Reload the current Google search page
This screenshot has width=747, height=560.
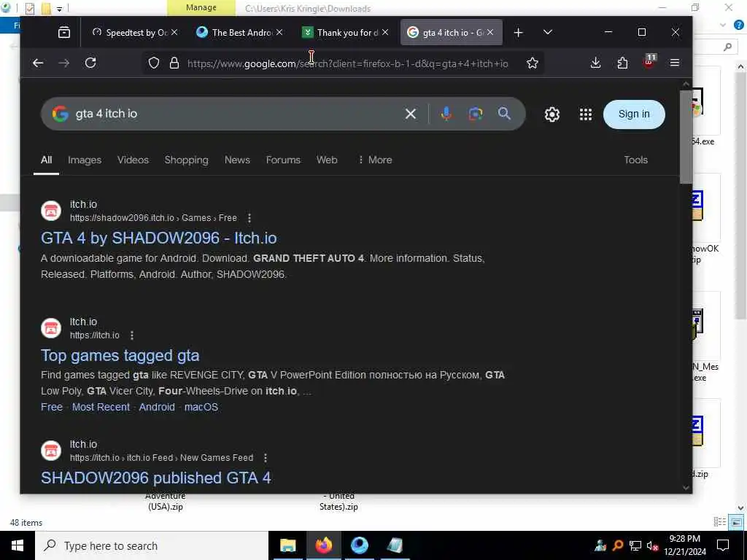tap(90, 63)
